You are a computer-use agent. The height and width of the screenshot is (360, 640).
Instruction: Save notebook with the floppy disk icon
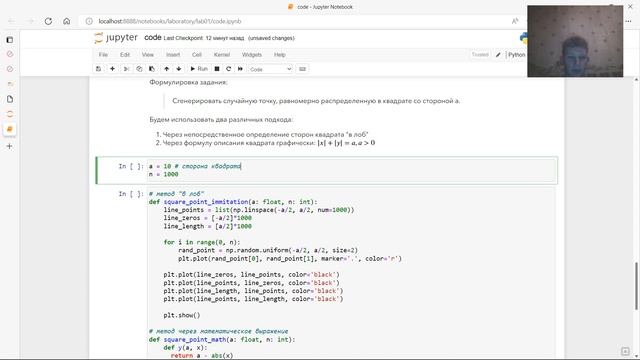tap(98, 69)
